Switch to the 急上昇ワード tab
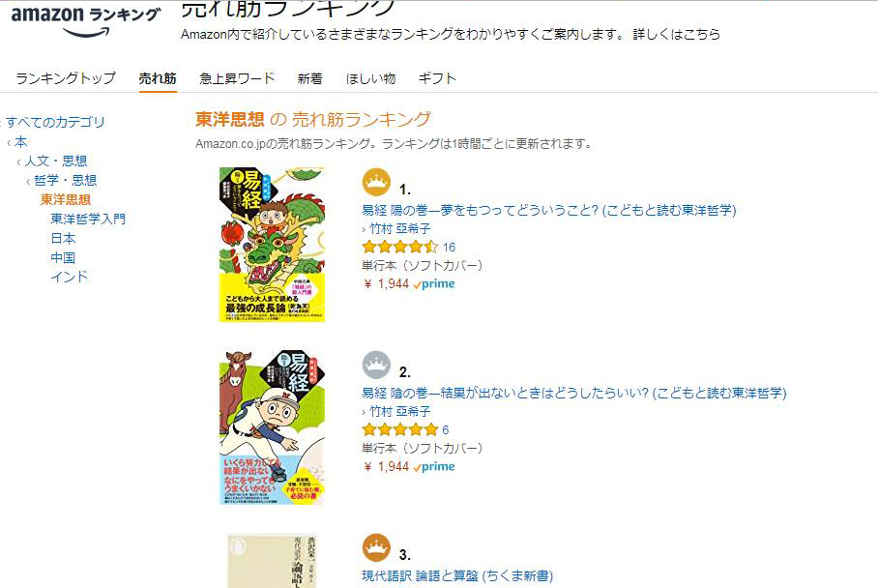 coord(237,78)
